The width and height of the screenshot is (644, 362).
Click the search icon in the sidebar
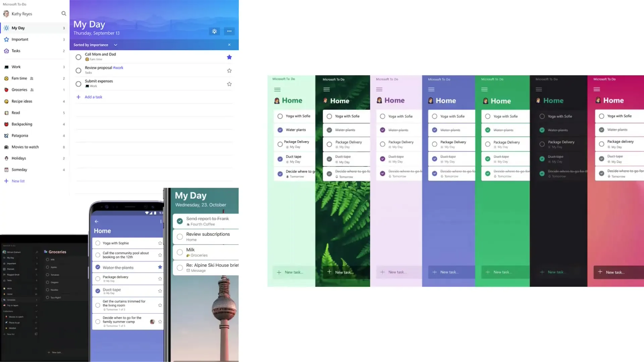point(64,13)
